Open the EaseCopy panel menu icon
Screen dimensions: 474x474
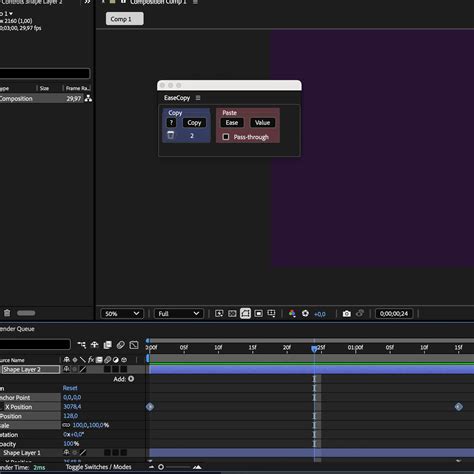tap(198, 98)
